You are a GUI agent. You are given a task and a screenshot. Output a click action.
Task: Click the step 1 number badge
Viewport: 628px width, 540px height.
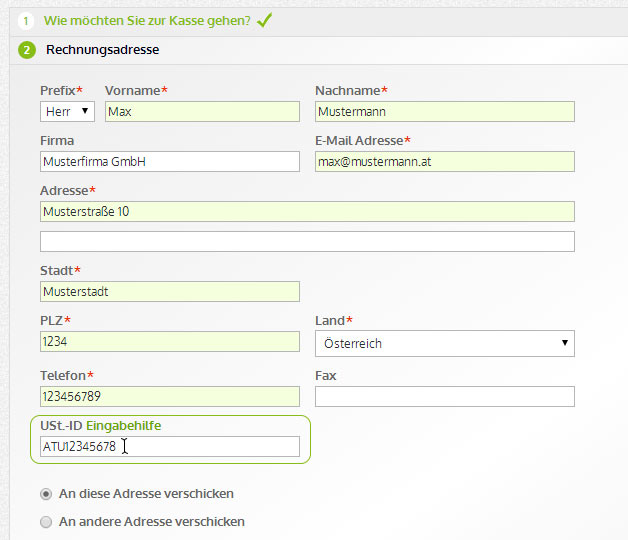(27, 20)
